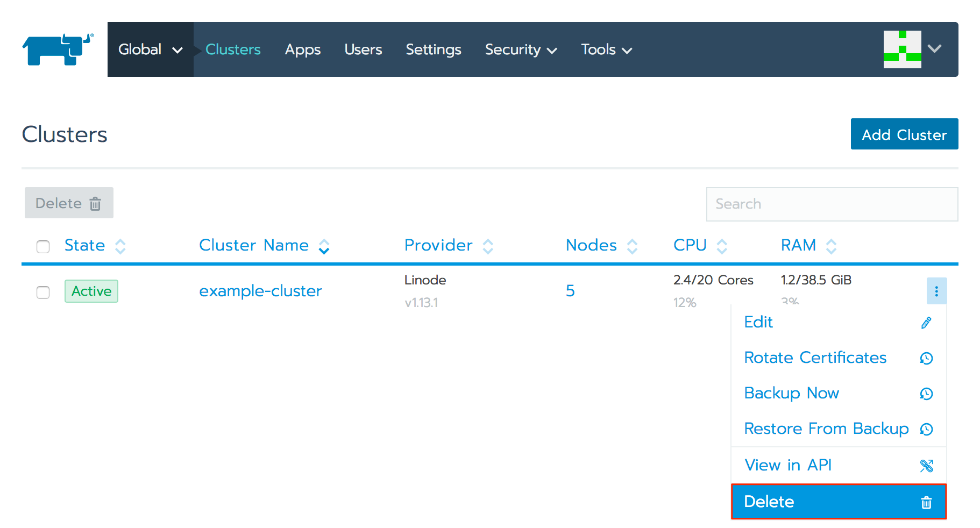Focus the Search input field

point(832,204)
